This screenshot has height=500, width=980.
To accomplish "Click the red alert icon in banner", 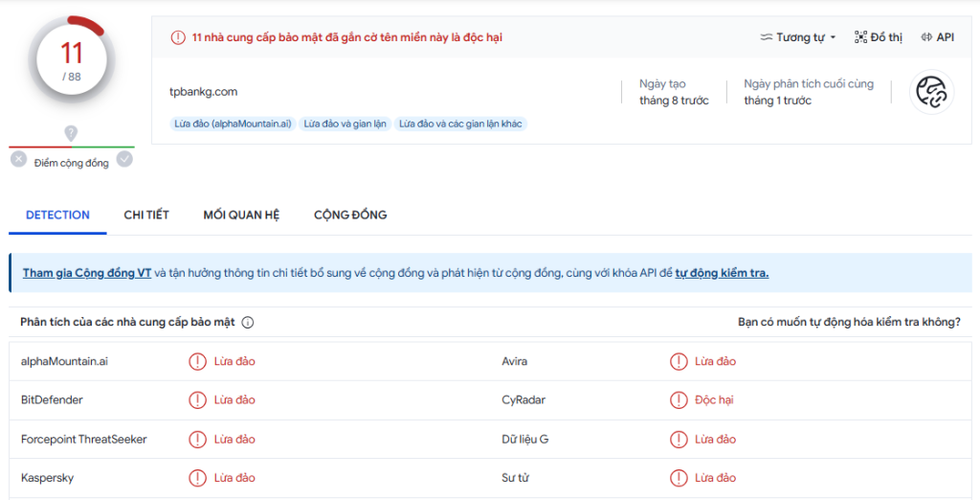I will pyautogui.click(x=178, y=37).
